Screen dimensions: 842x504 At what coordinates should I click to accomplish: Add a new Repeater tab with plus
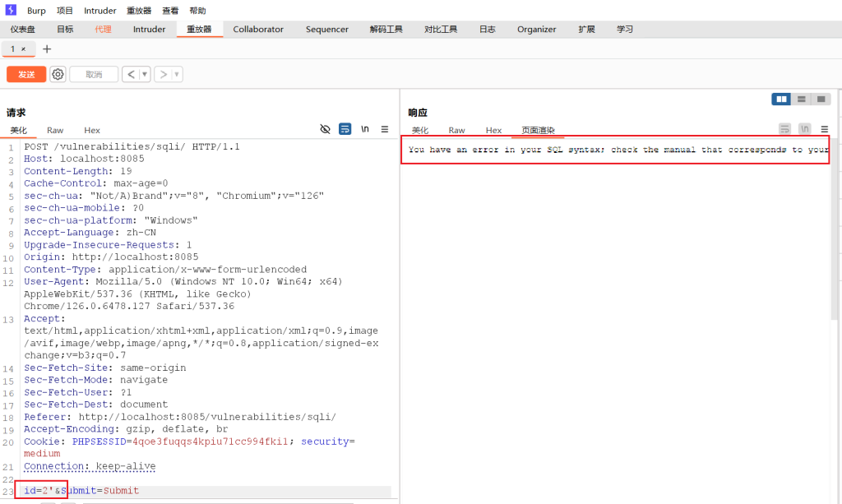(x=47, y=49)
